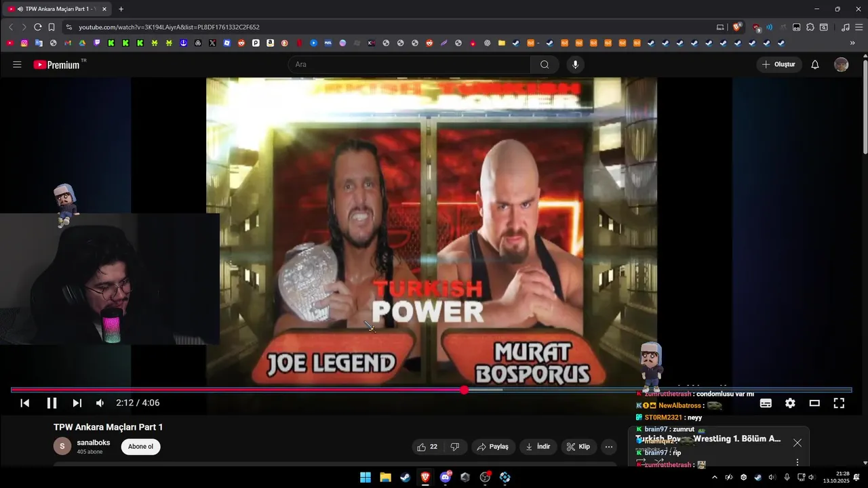Open player settings gear
The image size is (868, 488).
pyautogui.click(x=790, y=403)
